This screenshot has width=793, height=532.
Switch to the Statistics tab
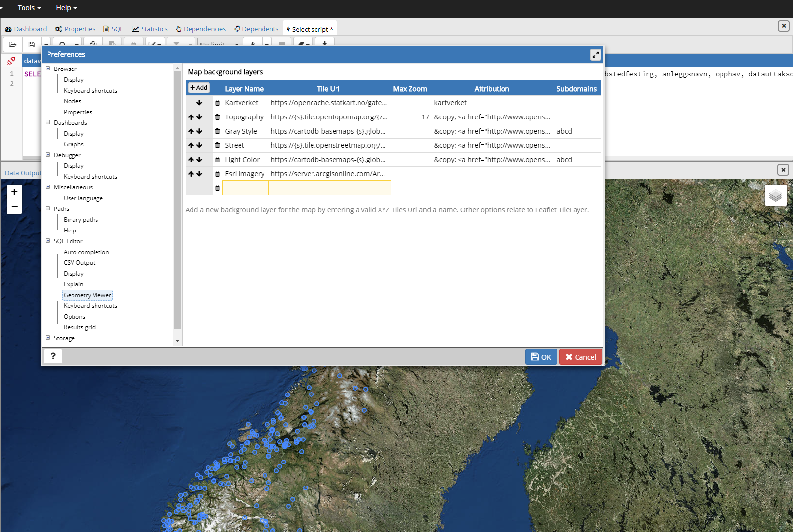[149, 29]
